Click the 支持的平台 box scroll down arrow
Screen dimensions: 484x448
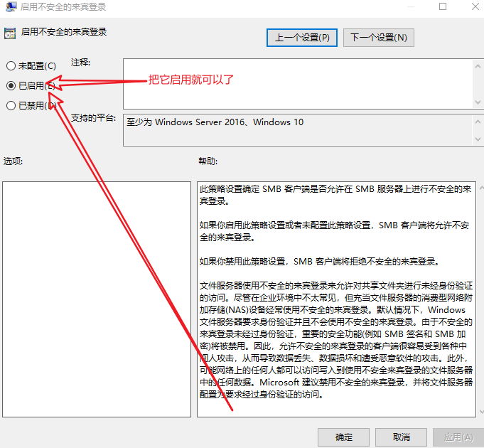pyautogui.click(x=478, y=139)
